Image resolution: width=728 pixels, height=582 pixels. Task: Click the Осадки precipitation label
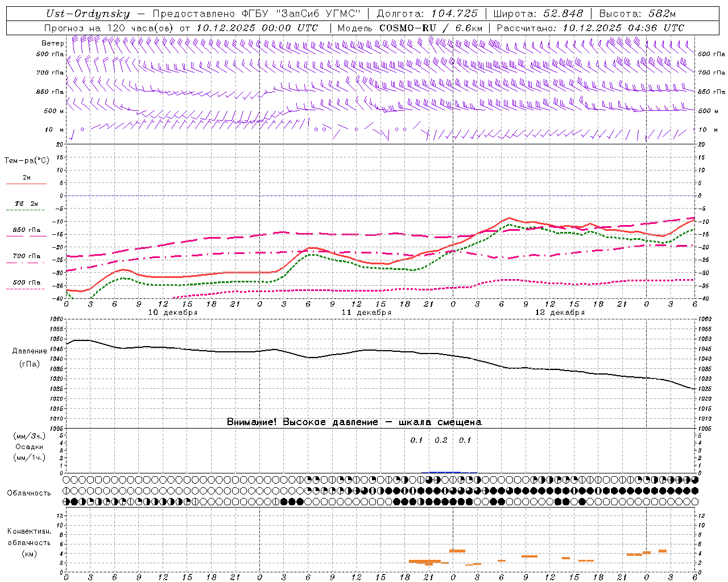coord(30,447)
